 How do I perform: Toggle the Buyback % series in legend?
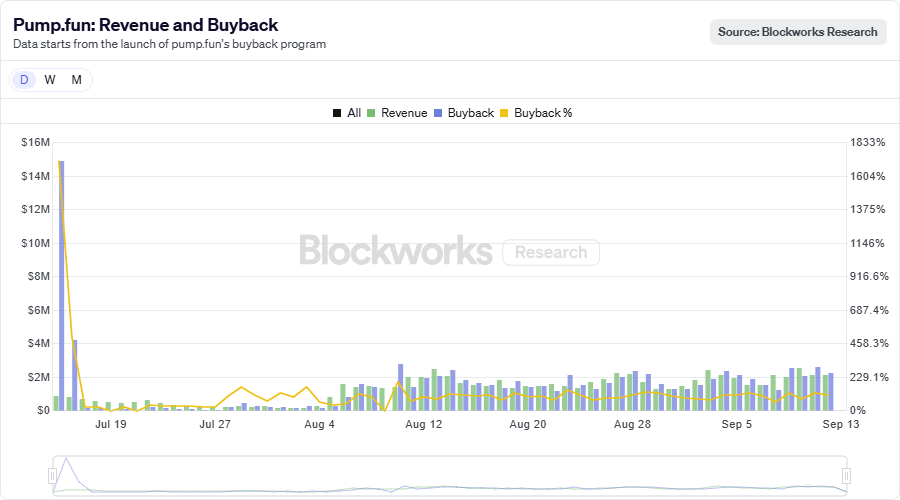click(536, 113)
